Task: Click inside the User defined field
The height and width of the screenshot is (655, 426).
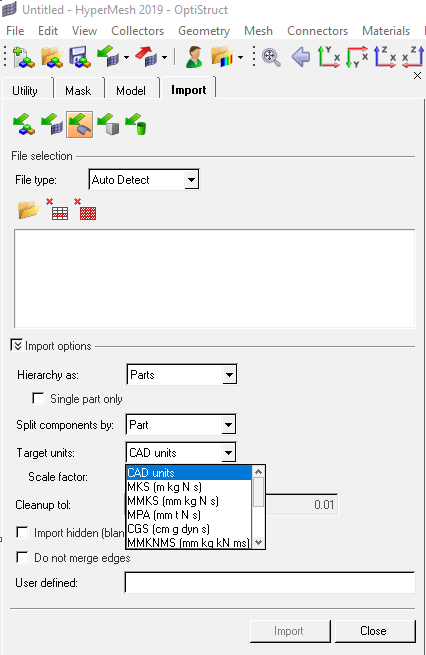Action: (x=270, y=582)
